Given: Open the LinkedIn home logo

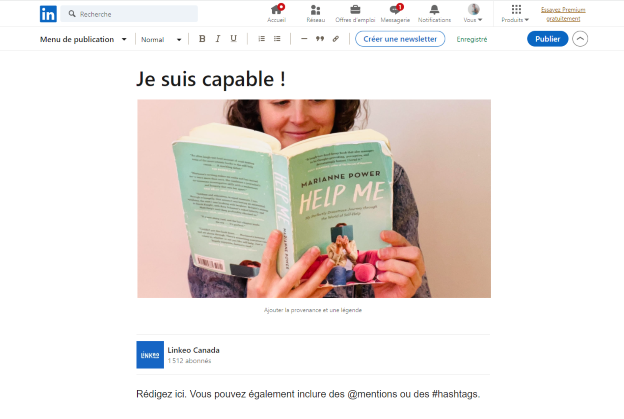Looking at the screenshot, I should coord(48,14).
